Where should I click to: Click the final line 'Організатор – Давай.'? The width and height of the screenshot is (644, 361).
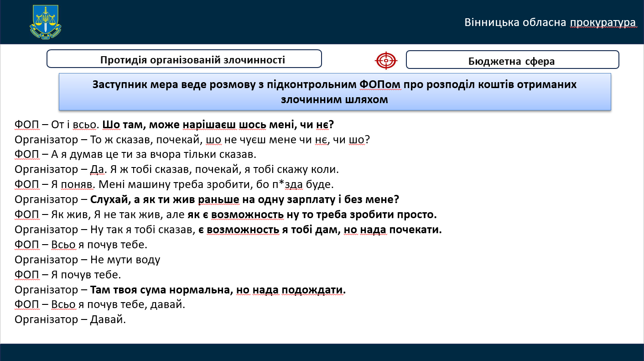tap(70, 319)
